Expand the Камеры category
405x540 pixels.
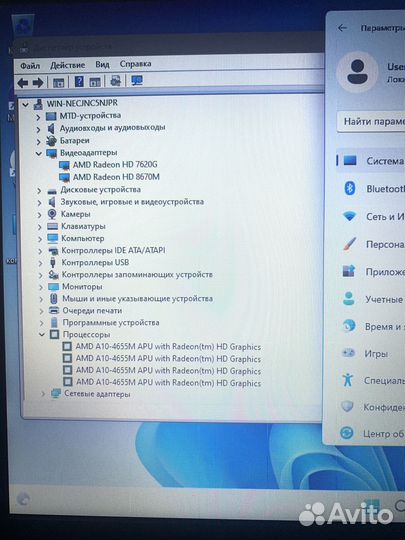tap(39, 215)
